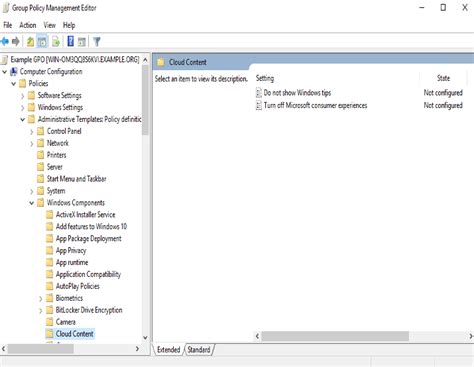Select App Package Deployment folder

(x=88, y=238)
